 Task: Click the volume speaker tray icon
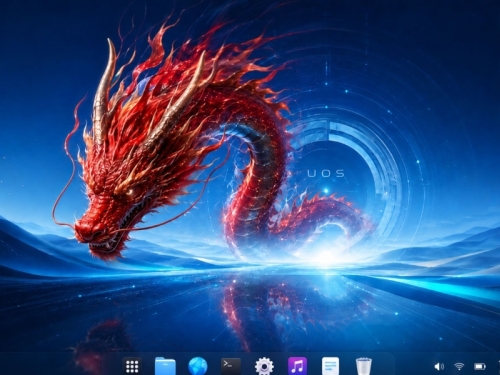click(439, 367)
